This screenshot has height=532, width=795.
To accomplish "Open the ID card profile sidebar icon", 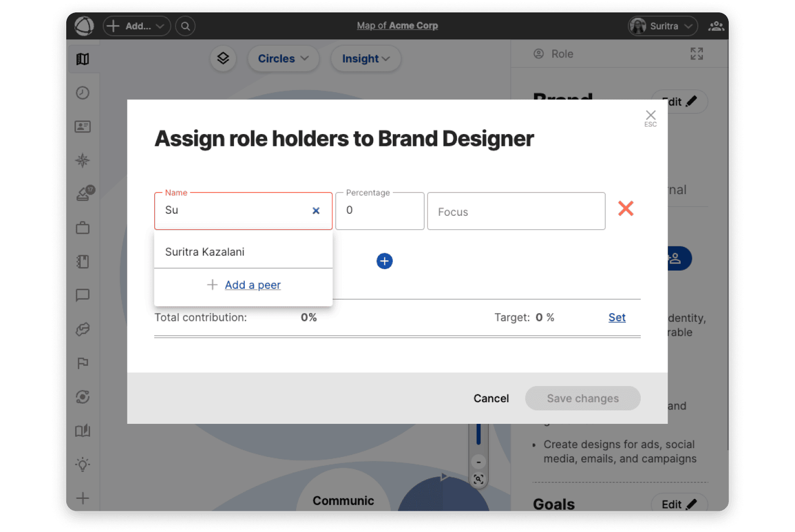I will pos(83,126).
